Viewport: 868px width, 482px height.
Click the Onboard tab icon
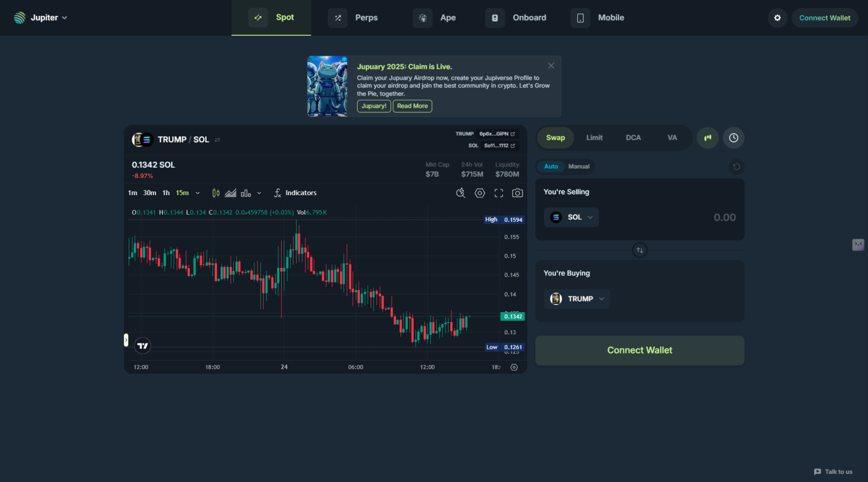(495, 18)
